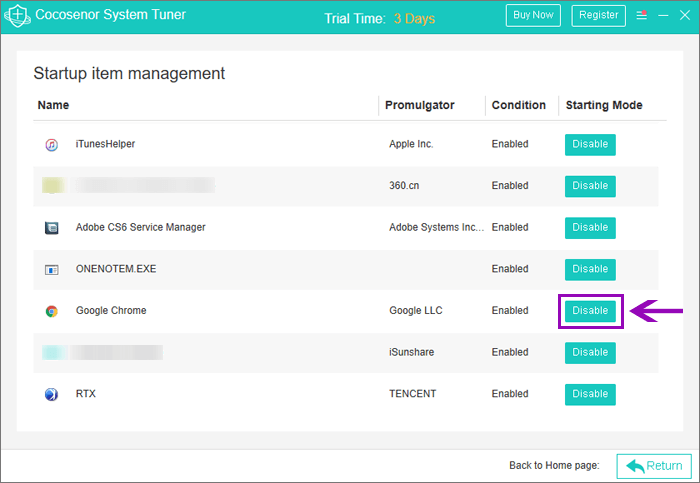
Task: Disable iTunesHelper at startup
Action: 590,145
